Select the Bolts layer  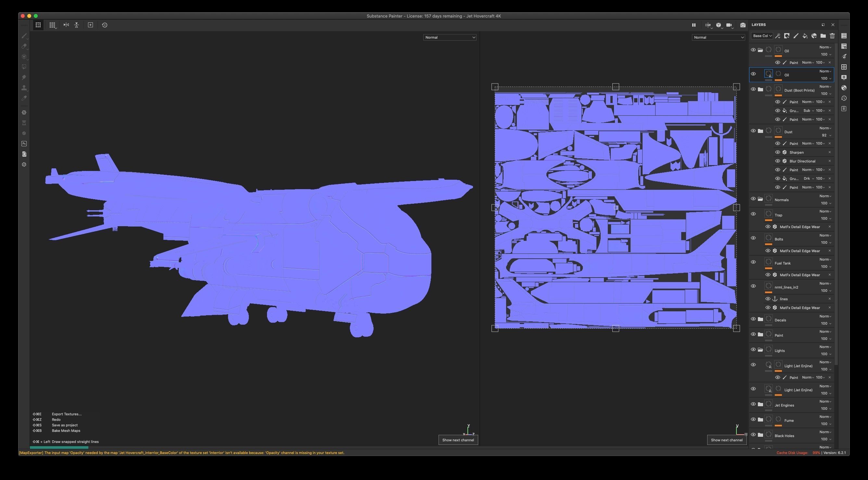[x=779, y=239]
